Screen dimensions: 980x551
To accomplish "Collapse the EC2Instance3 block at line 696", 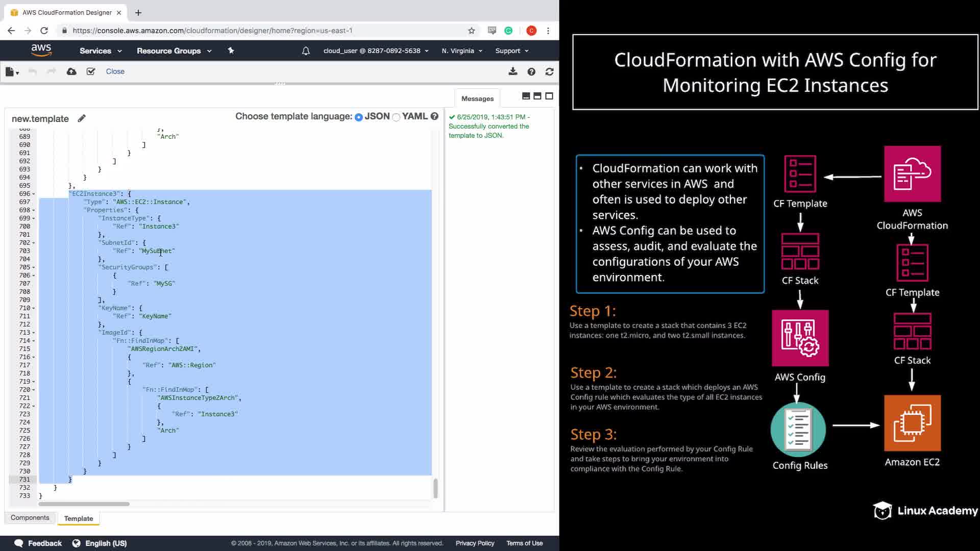I will [x=34, y=194].
